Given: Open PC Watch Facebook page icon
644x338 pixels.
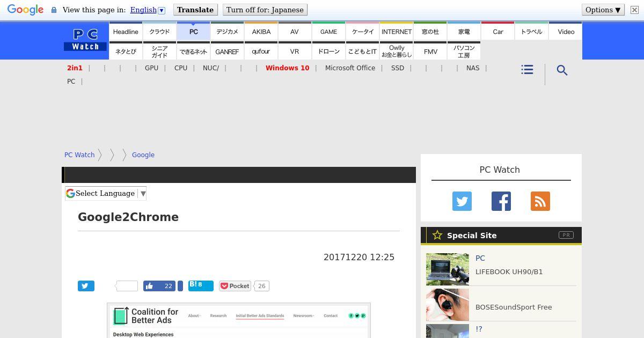Looking at the screenshot, I should 501,201.
